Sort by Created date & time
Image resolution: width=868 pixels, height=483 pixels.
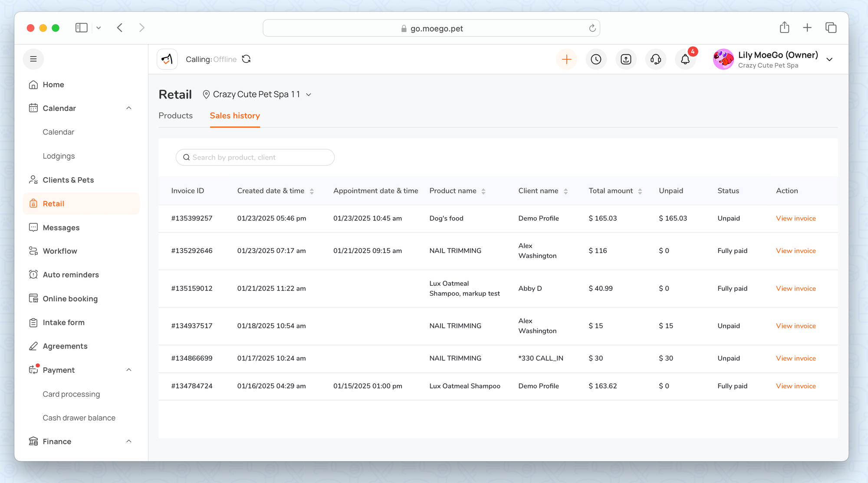[312, 191]
